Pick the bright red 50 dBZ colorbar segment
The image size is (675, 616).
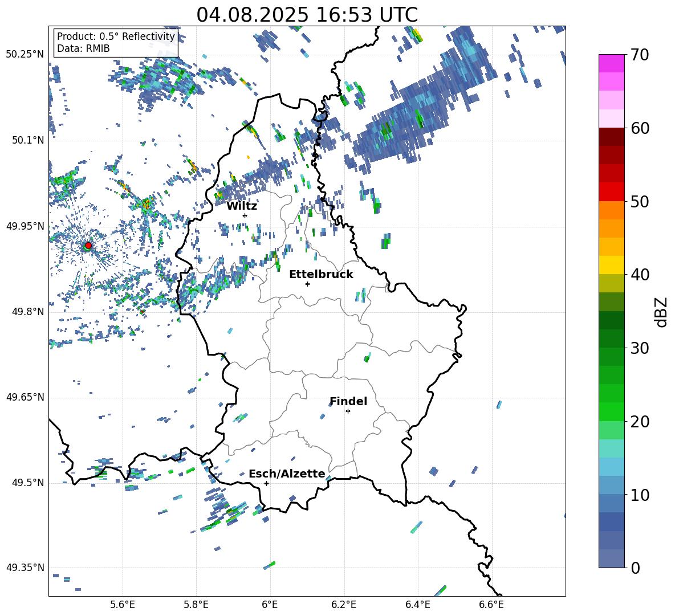click(x=611, y=191)
